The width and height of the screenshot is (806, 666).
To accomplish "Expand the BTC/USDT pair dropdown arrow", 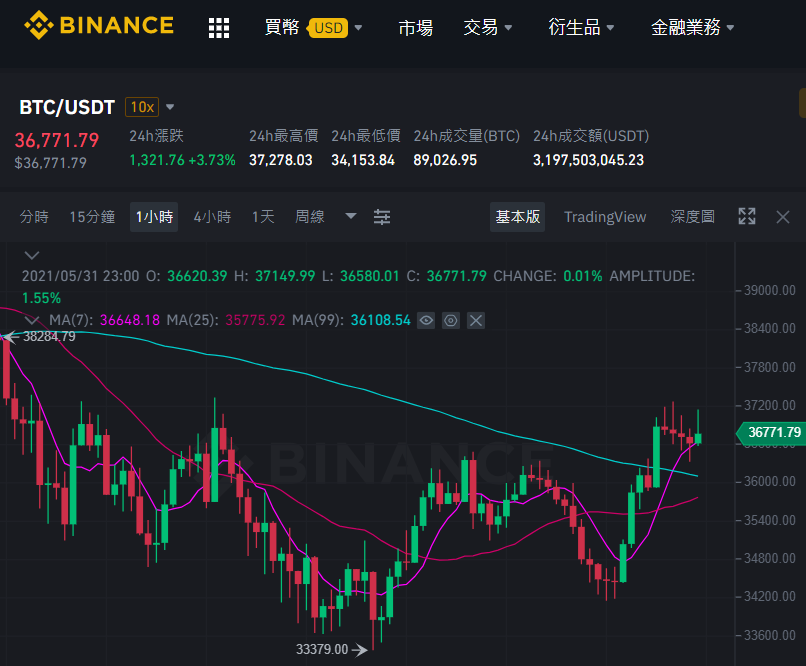I will pyautogui.click(x=170, y=107).
